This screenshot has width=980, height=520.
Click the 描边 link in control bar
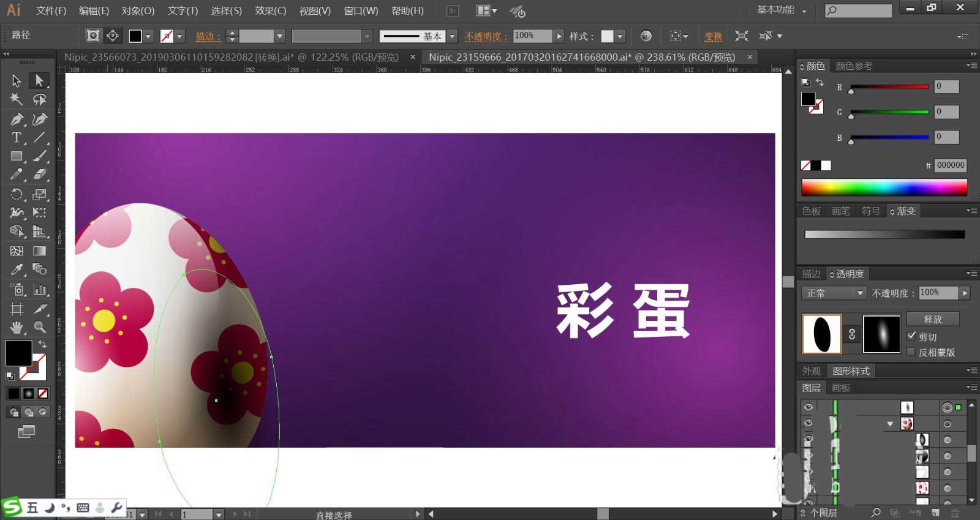[208, 37]
